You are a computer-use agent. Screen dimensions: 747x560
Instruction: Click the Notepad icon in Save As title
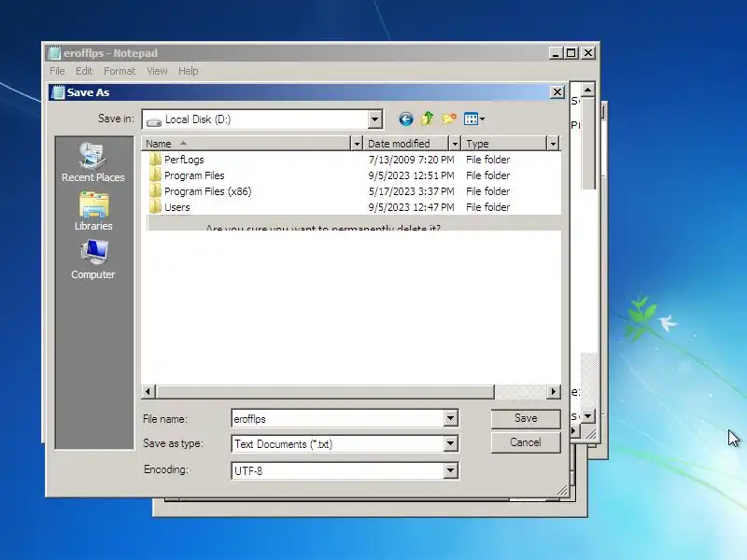[x=58, y=92]
